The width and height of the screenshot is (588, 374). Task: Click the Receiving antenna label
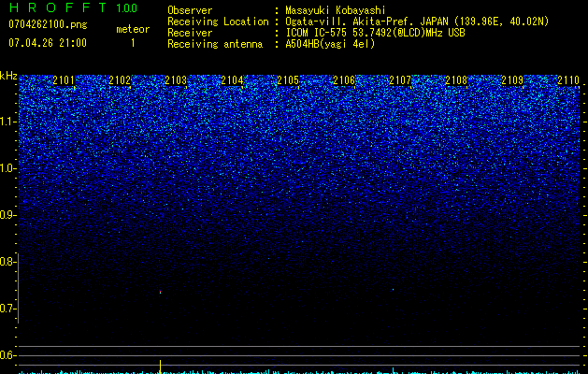(215, 44)
